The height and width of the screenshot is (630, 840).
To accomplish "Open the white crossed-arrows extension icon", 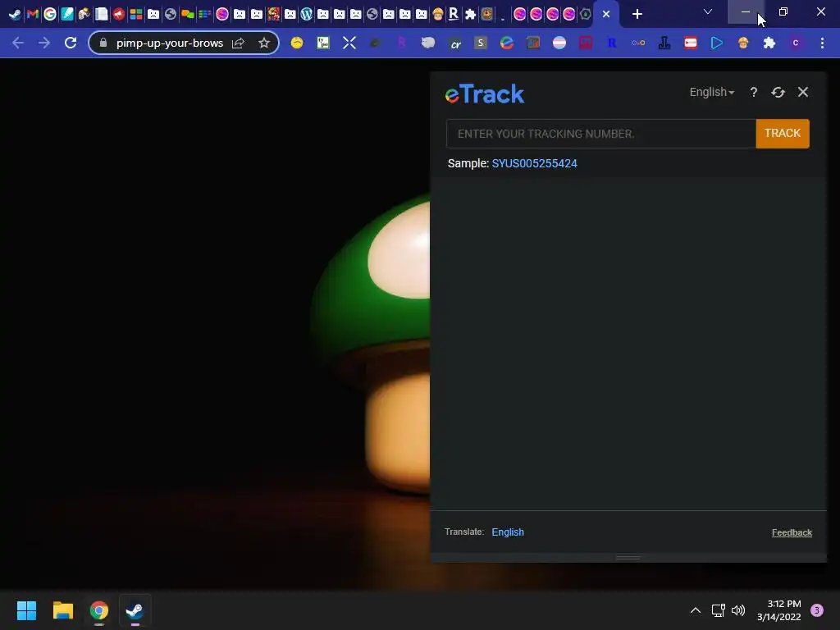I will [349, 43].
